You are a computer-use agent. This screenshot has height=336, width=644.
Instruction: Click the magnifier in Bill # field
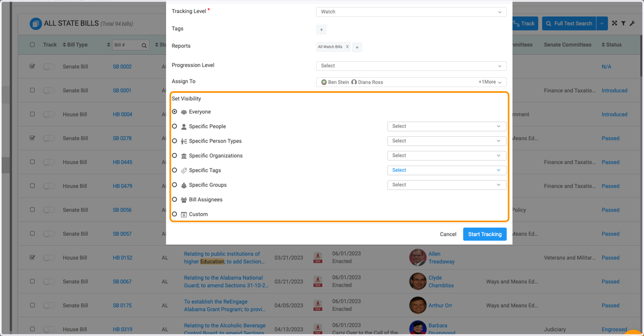[x=144, y=46]
